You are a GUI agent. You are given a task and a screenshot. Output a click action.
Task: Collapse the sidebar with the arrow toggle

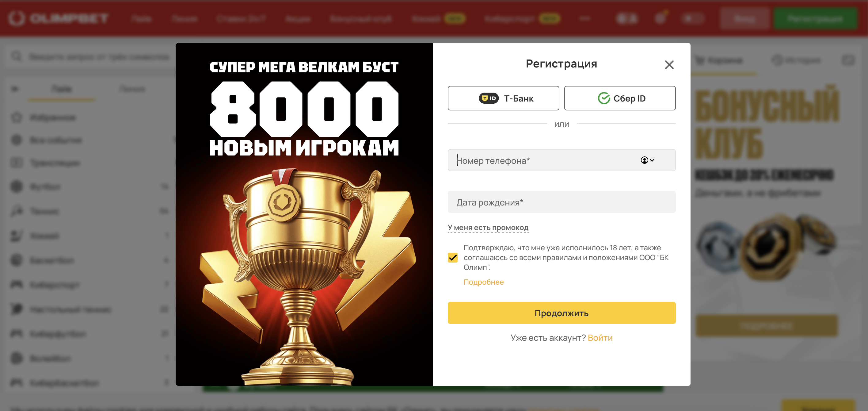[x=14, y=89]
